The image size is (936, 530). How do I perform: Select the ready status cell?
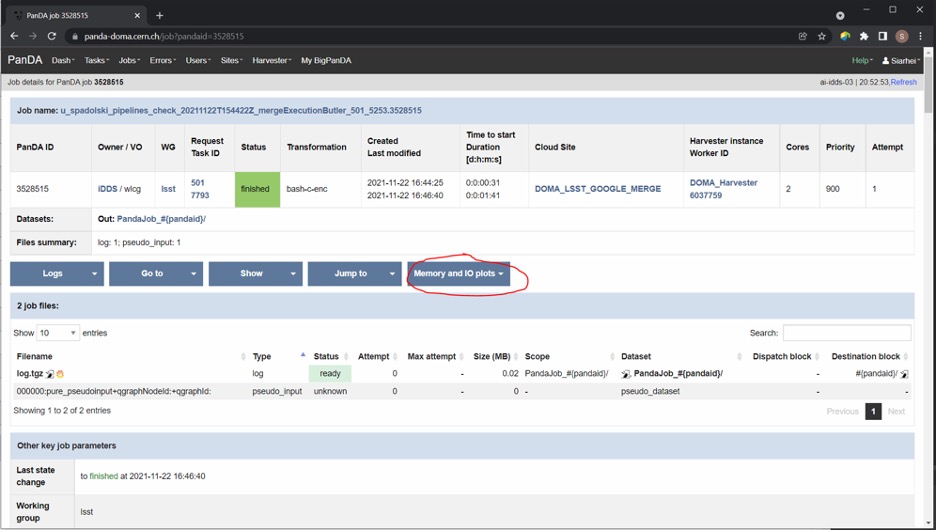point(330,374)
